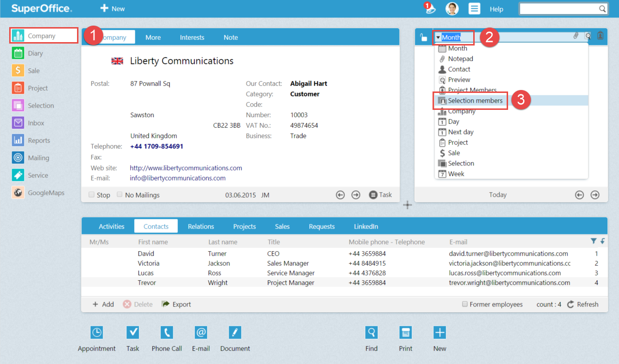Create a new Document
This screenshot has height=364, width=619.
click(x=235, y=339)
